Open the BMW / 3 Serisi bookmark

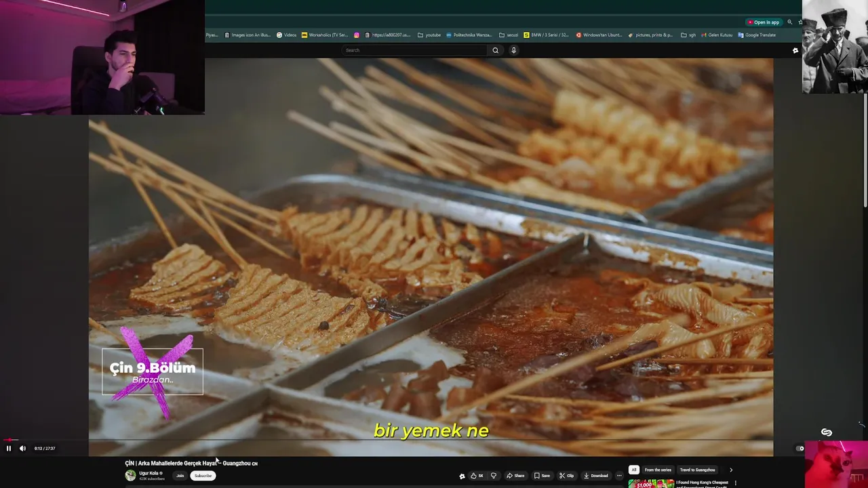547,35
